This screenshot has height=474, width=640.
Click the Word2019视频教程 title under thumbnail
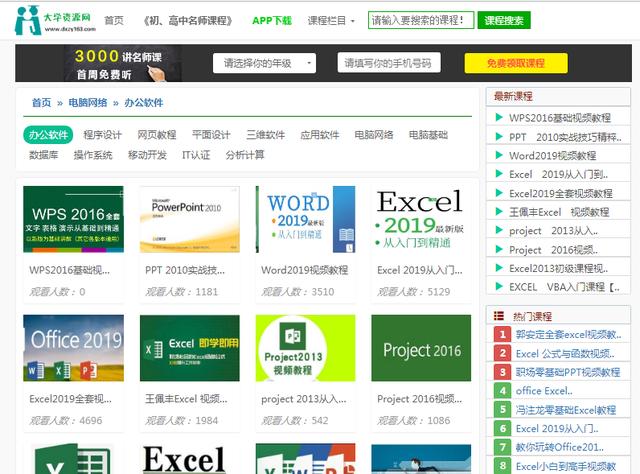click(304, 270)
